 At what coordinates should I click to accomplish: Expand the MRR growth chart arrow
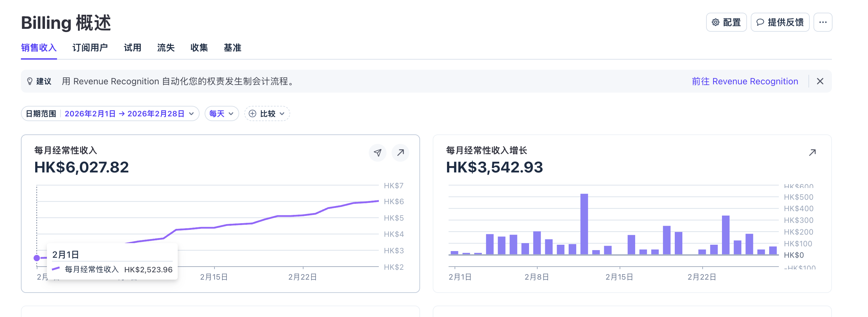tap(812, 153)
